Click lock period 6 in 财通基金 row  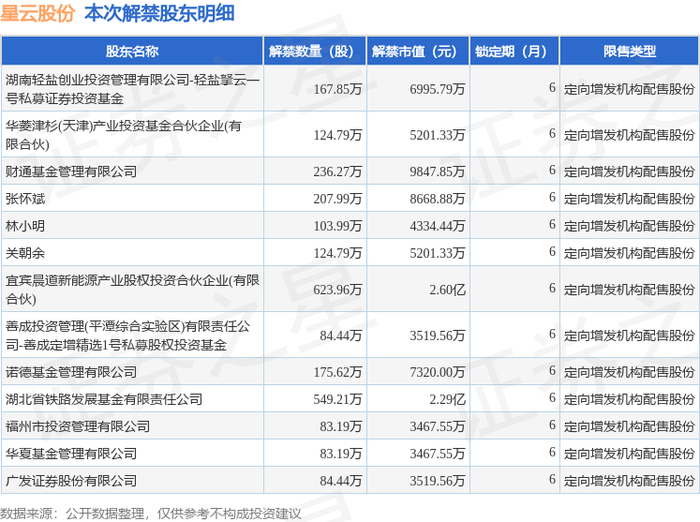tap(552, 170)
